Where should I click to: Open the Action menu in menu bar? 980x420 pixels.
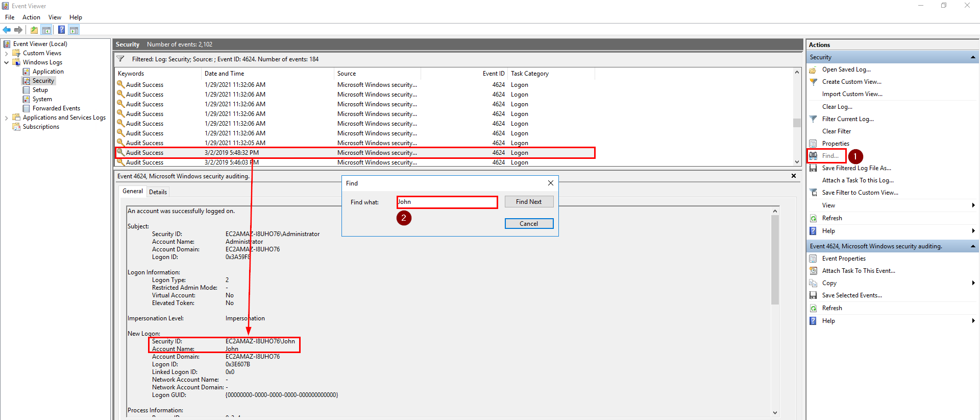[x=31, y=17]
